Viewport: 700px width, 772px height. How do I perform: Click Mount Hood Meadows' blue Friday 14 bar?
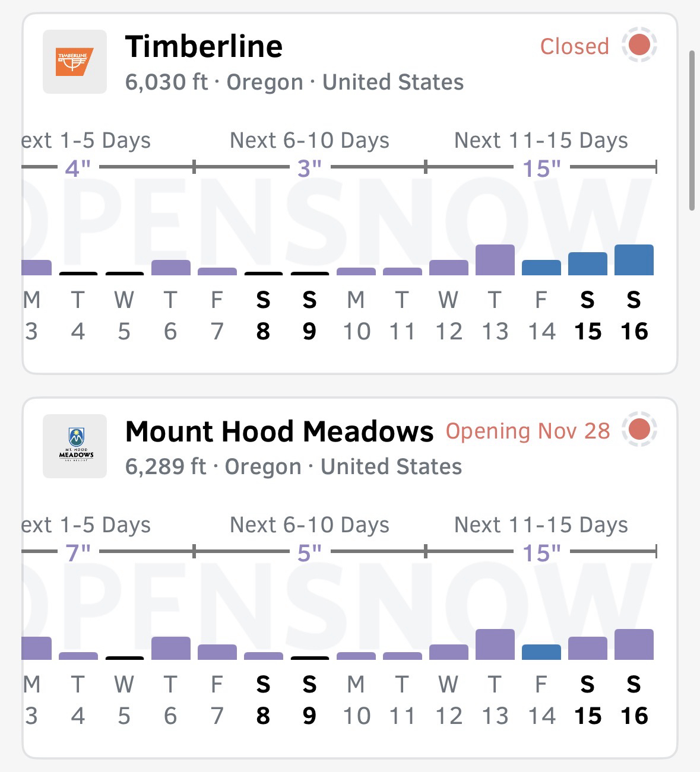click(541, 652)
